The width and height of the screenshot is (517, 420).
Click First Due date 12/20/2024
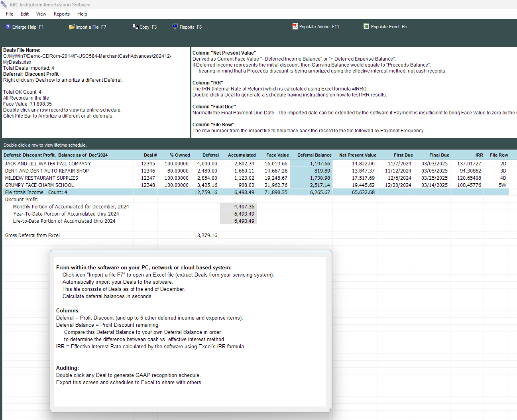[396, 185]
